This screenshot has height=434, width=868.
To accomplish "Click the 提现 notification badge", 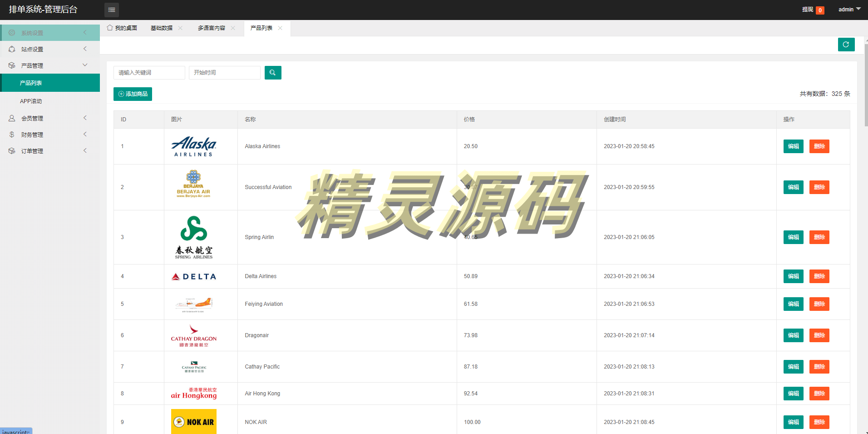I will coord(819,10).
